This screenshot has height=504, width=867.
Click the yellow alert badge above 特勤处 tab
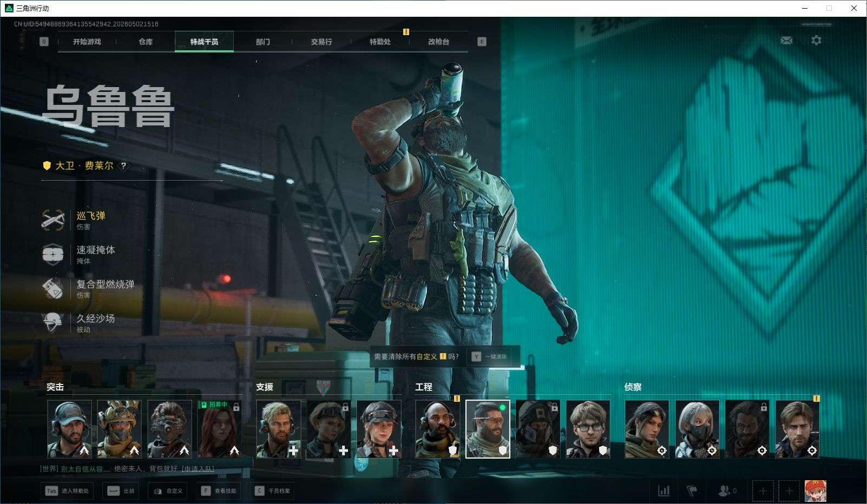(406, 32)
